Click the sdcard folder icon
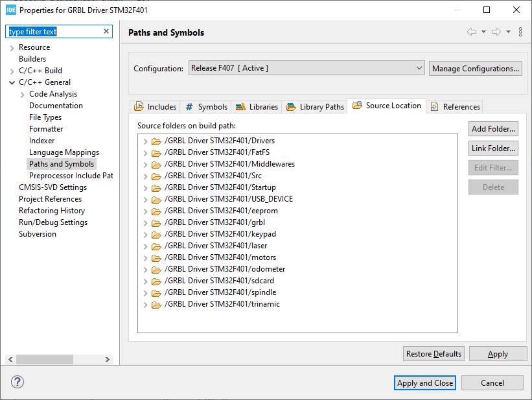This screenshot has width=532, height=400. [156, 281]
